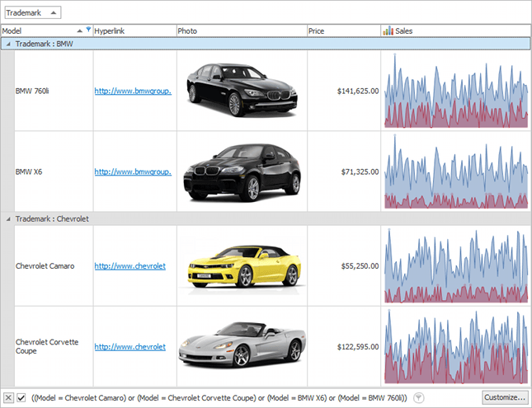This screenshot has width=532, height=408.
Task: Select the black BMW 760li photo
Action: [241, 91]
